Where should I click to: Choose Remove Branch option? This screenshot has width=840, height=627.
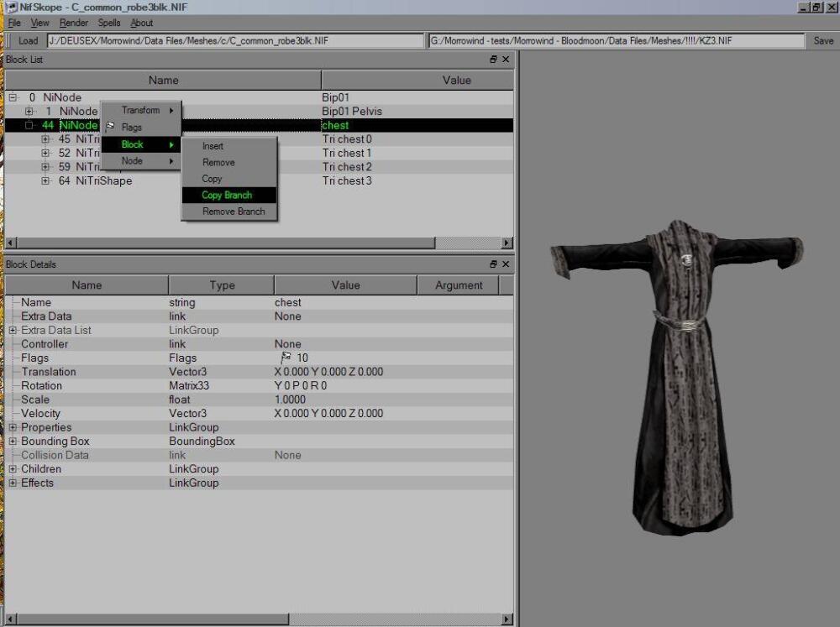(229, 212)
